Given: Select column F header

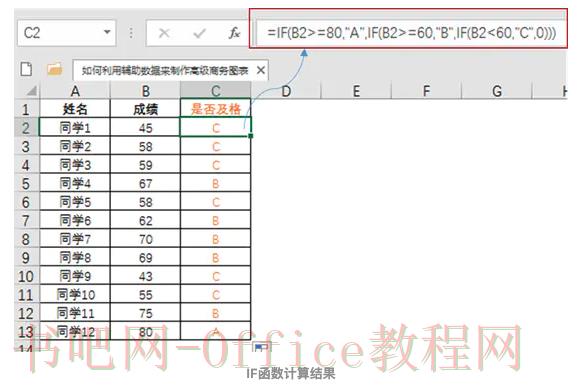Looking at the screenshot, I should coord(426,91).
